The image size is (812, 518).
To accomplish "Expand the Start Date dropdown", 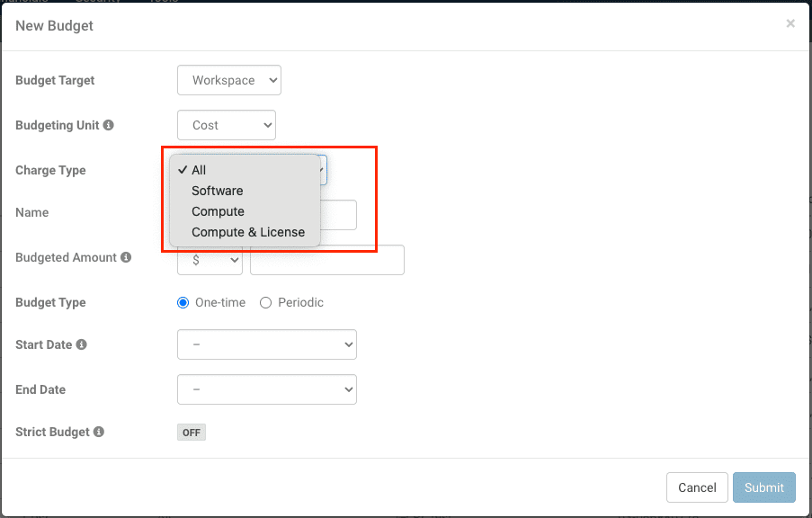I will [x=267, y=344].
